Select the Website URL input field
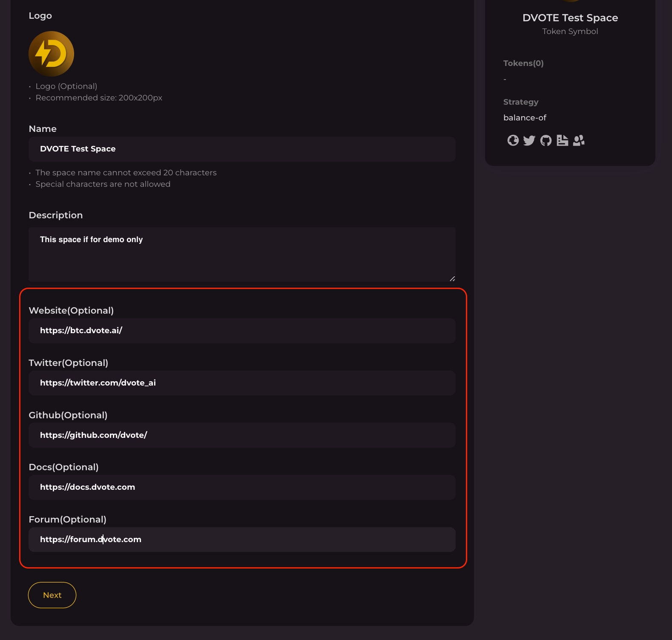 click(x=242, y=331)
